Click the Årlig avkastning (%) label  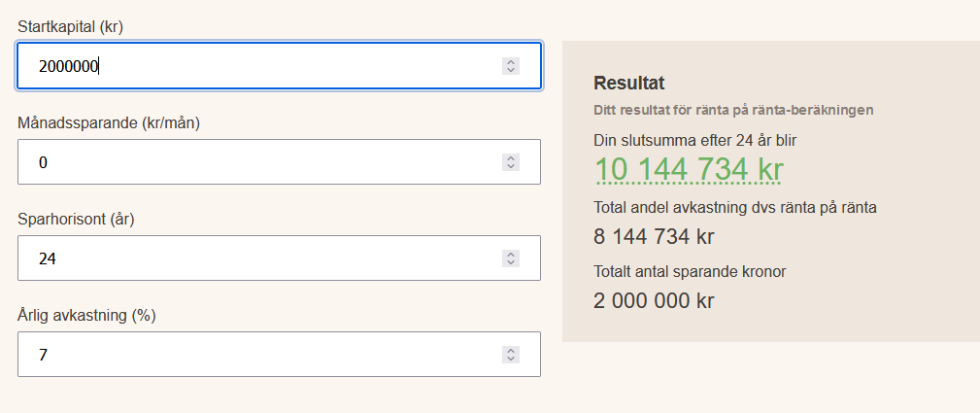[x=86, y=315]
